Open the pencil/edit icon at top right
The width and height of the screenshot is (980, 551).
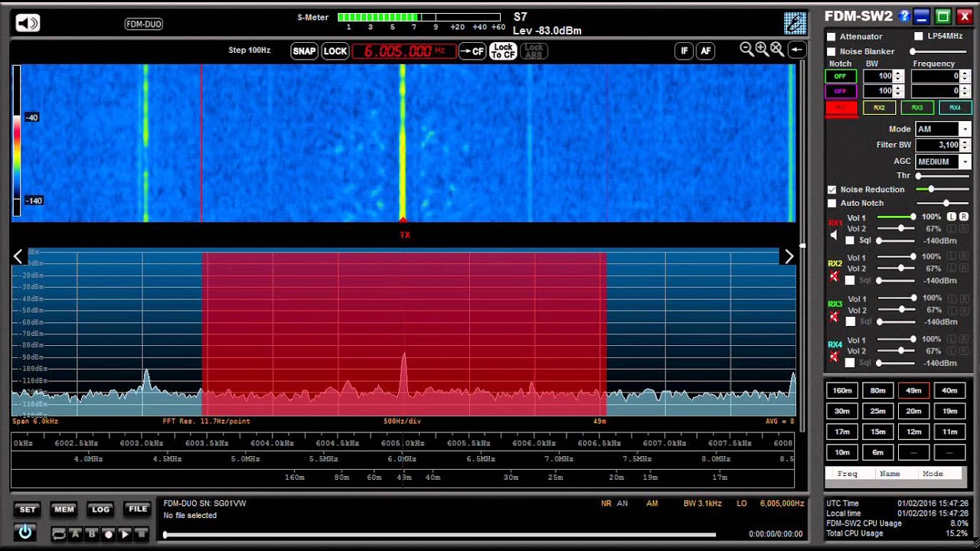tap(795, 23)
